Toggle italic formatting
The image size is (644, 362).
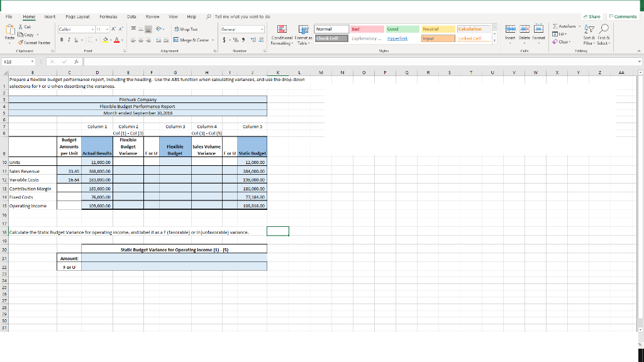(x=69, y=40)
